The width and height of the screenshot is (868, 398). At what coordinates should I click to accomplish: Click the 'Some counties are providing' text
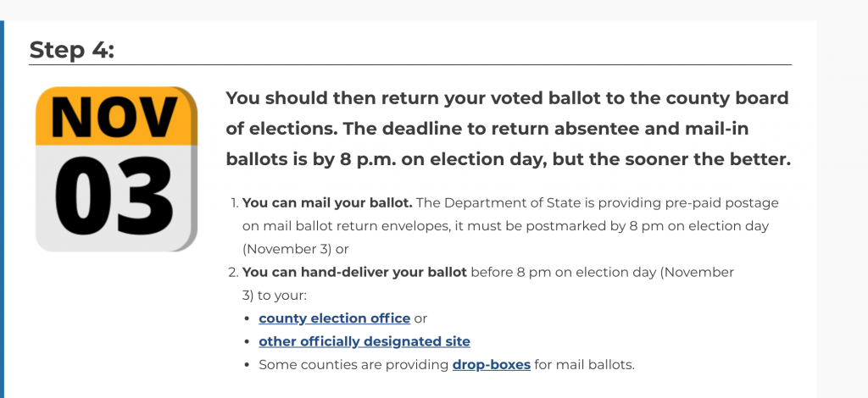point(353,365)
